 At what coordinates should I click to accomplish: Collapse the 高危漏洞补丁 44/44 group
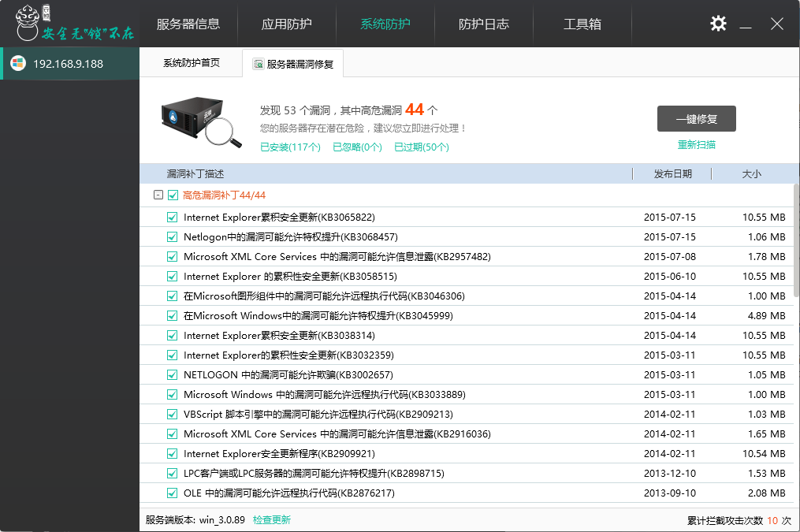click(158, 195)
